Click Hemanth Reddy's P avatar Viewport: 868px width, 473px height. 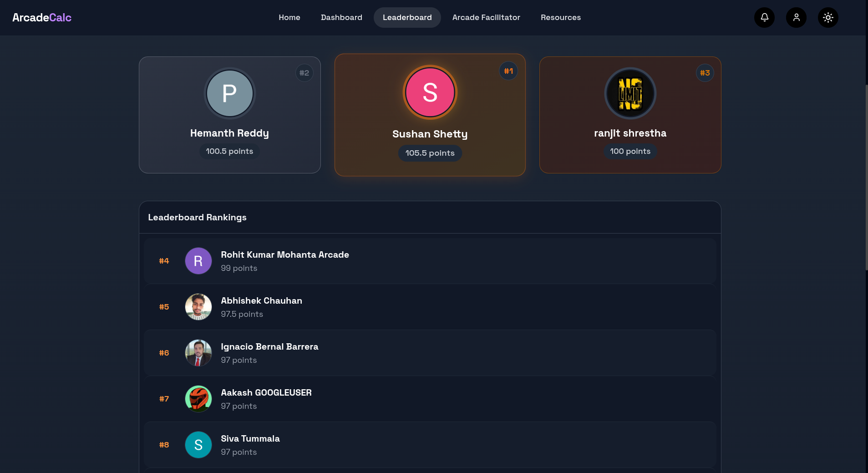click(229, 93)
